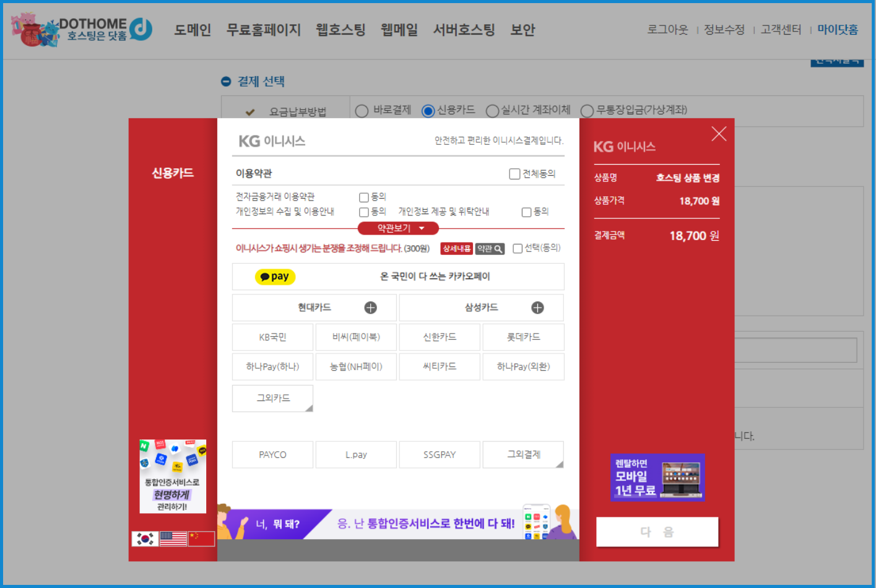Open the 그외카드 dropdown list
The height and width of the screenshot is (588, 876).
pyautogui.click(x=272, y=398)
